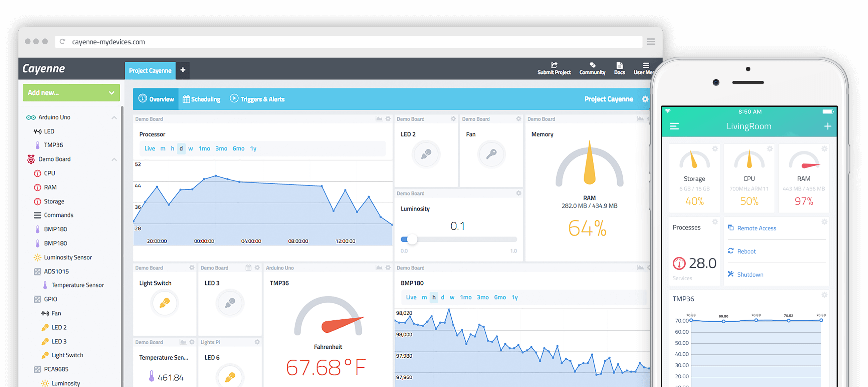Open the Triggers & Alerts tab
This screenshot has width=868, height=387.
pyautogui.click(x=257, y=99)
